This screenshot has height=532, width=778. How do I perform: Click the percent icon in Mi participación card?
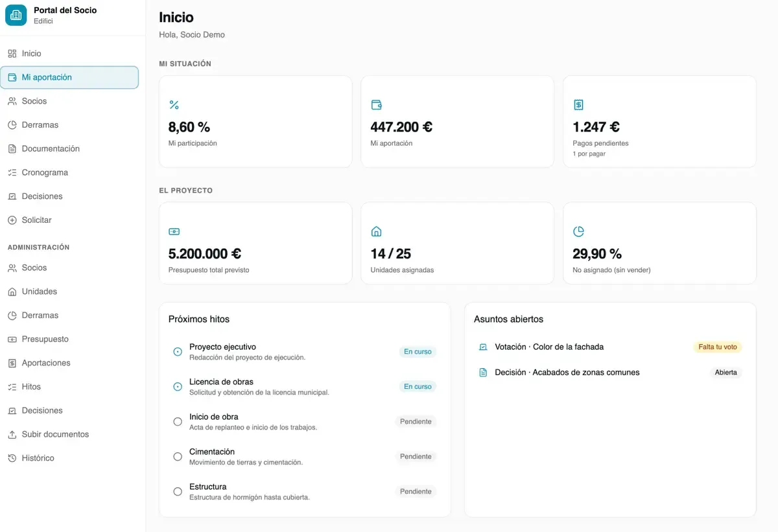click(x=174, y=105)
